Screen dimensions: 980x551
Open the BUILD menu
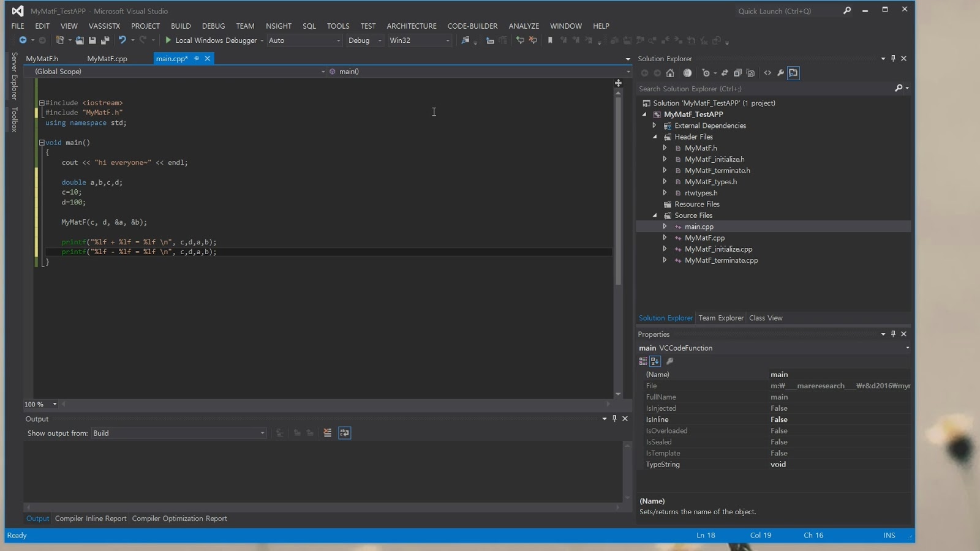181,26
